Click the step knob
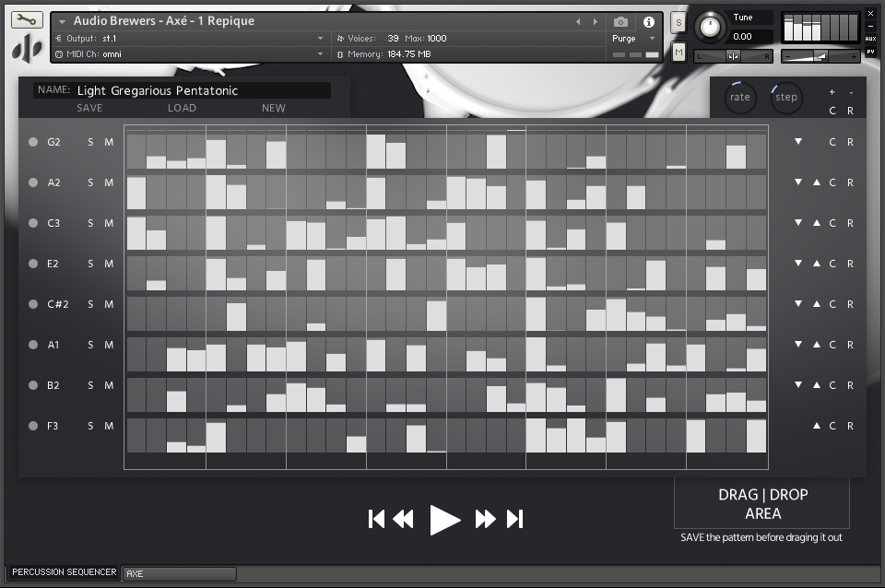This screenshot has height=588, width=885. pos(785,97)
